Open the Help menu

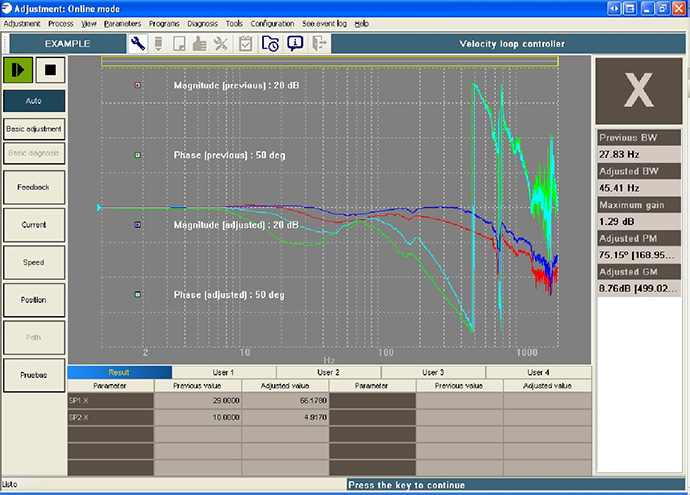tap(362, 24)
